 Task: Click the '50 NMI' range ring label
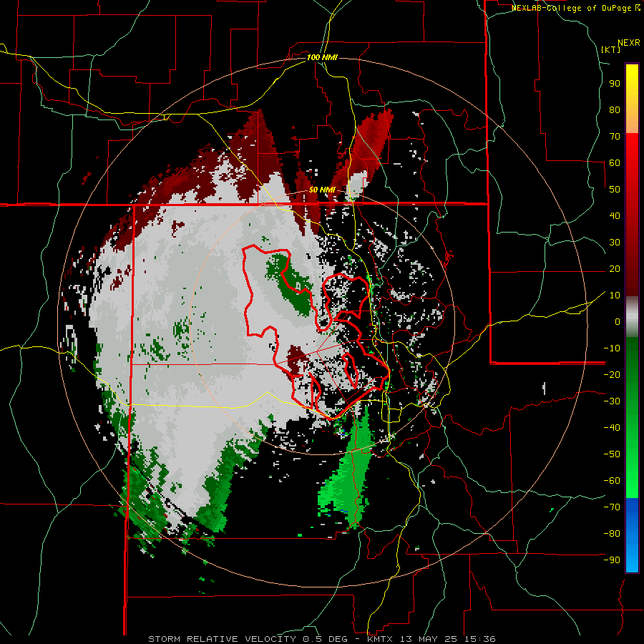tap(322, 190)
